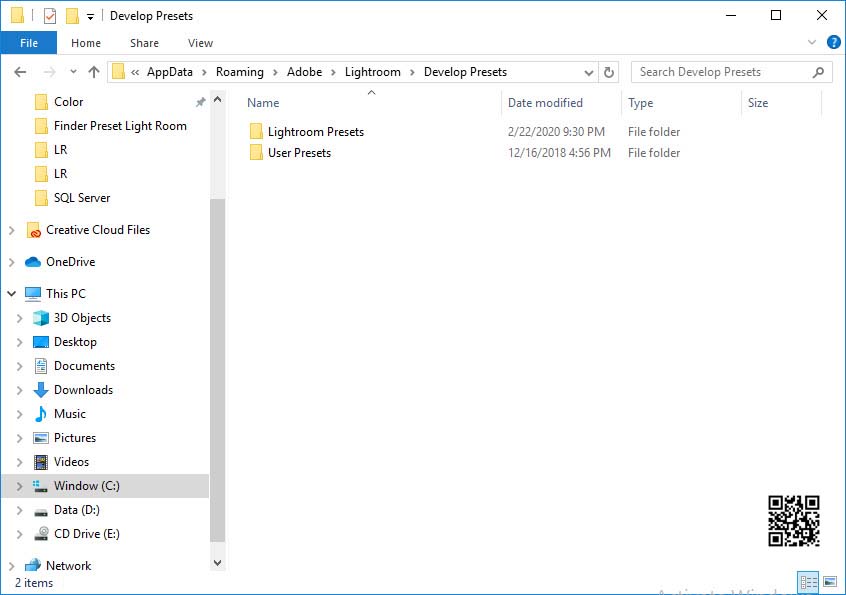The height and width of the screenshot is (595, 846).
Task: Sort by Date modified column header
Action: point(545,103)
